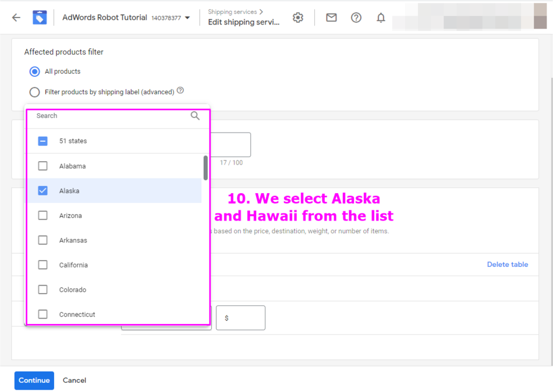553x392 pixels.
Task: Open the notifications bell icon
Action: (x=381, y=17)
